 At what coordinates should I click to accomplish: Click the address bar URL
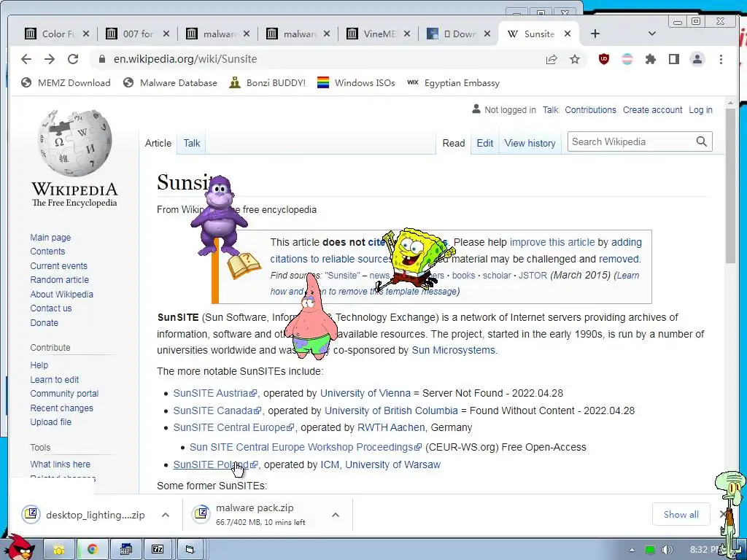[185, 59]
